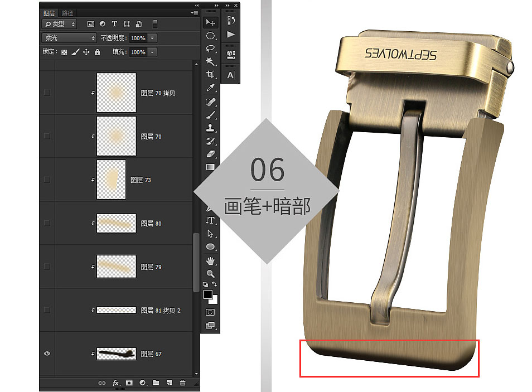Image resolution: width=532 pixels, height=392 pixels.
Task: Select the Move tool
Action: pos(210,22)
